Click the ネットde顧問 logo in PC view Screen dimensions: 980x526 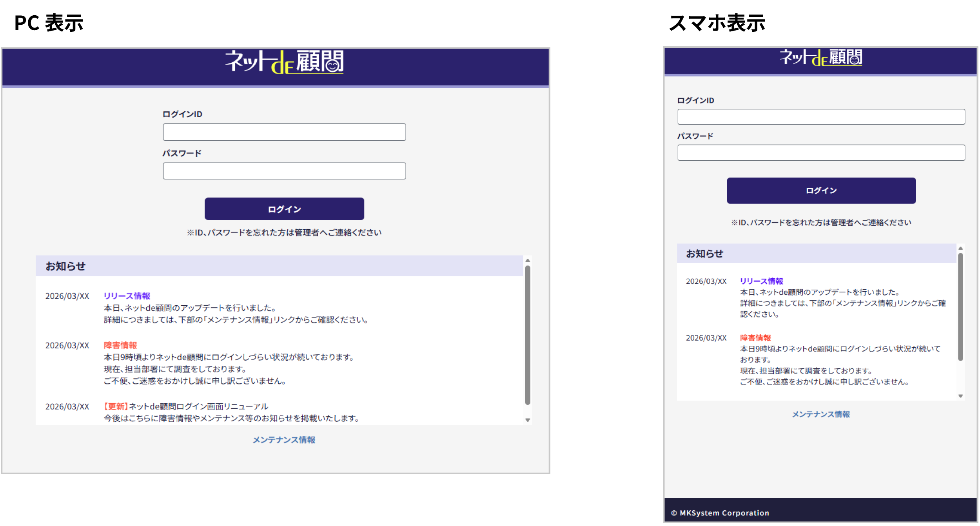[284, 62]
